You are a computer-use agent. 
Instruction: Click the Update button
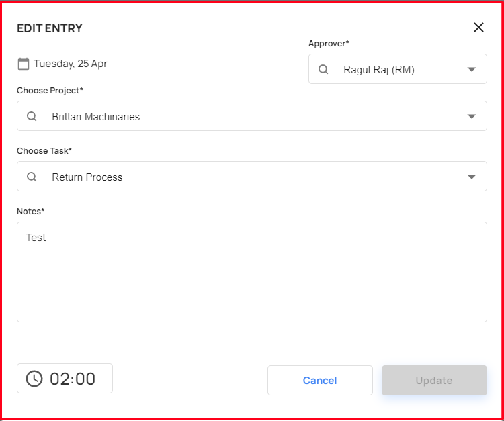click(434, 380)
